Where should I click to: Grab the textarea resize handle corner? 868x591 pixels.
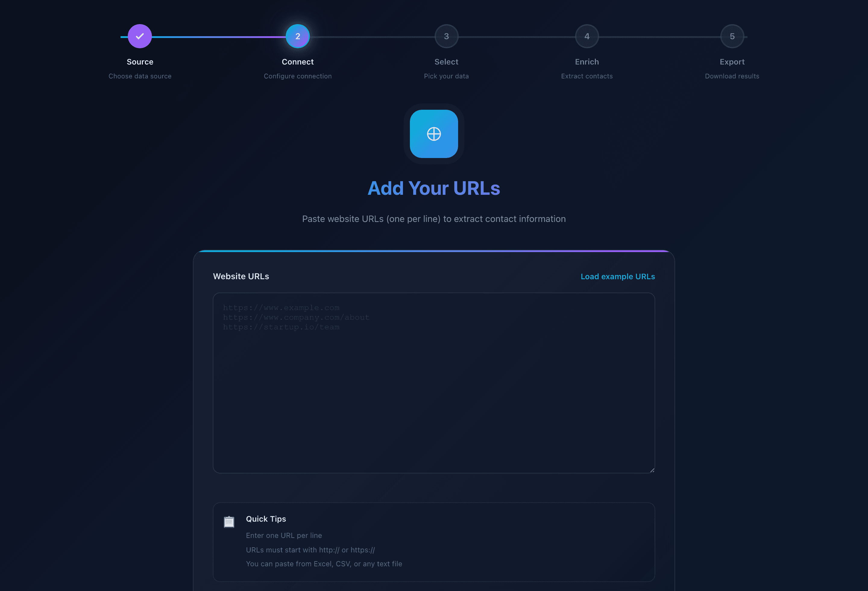tap(652, 470)
